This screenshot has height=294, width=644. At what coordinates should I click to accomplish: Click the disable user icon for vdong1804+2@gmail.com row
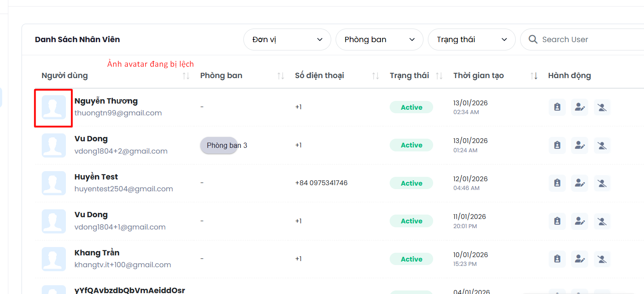(x=602, y=145)
